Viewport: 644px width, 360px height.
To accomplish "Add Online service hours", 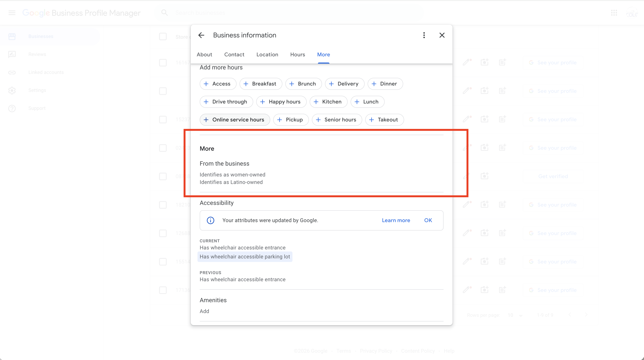I will [x=235, y=120].
